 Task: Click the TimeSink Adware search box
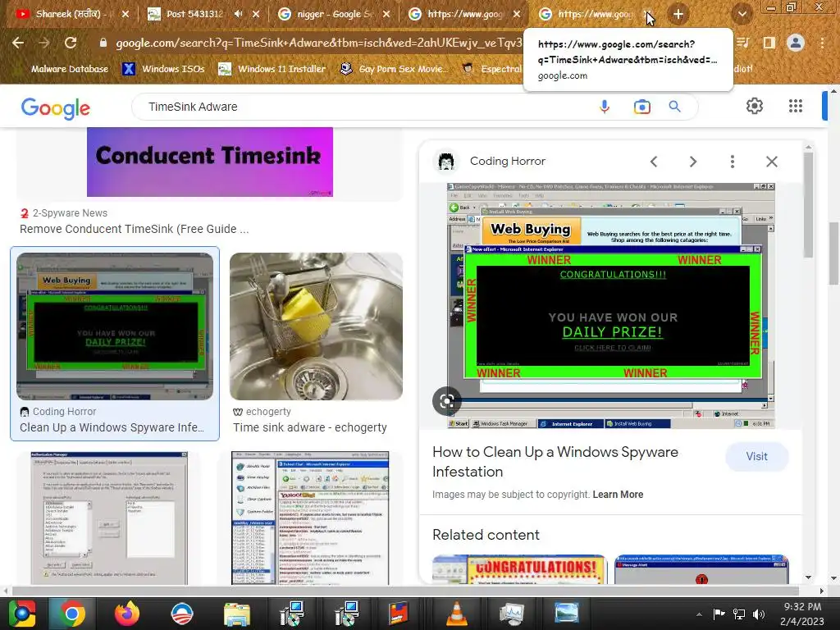click(364, 107)
